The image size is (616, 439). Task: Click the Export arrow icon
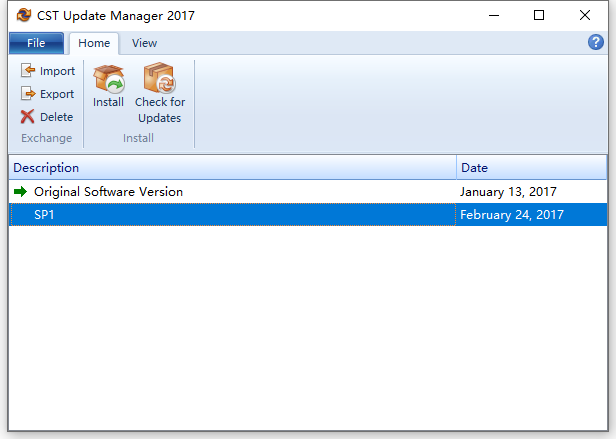[28, 94]
